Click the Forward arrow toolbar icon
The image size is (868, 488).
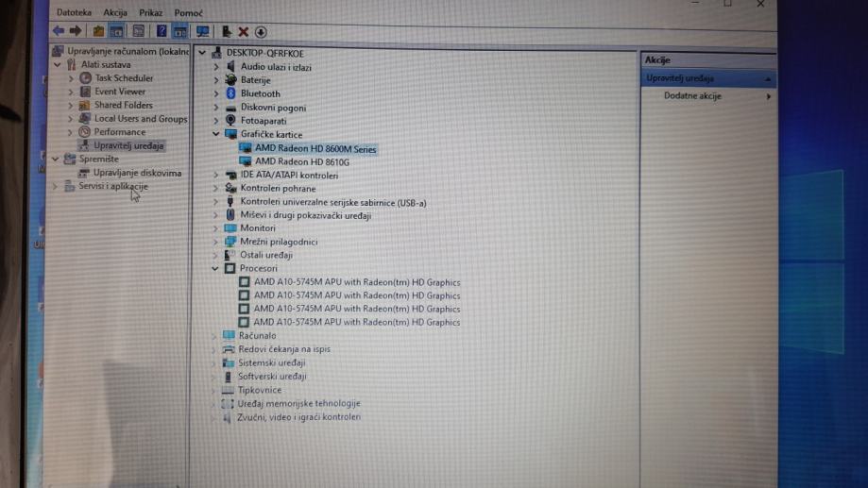point(76,31)
